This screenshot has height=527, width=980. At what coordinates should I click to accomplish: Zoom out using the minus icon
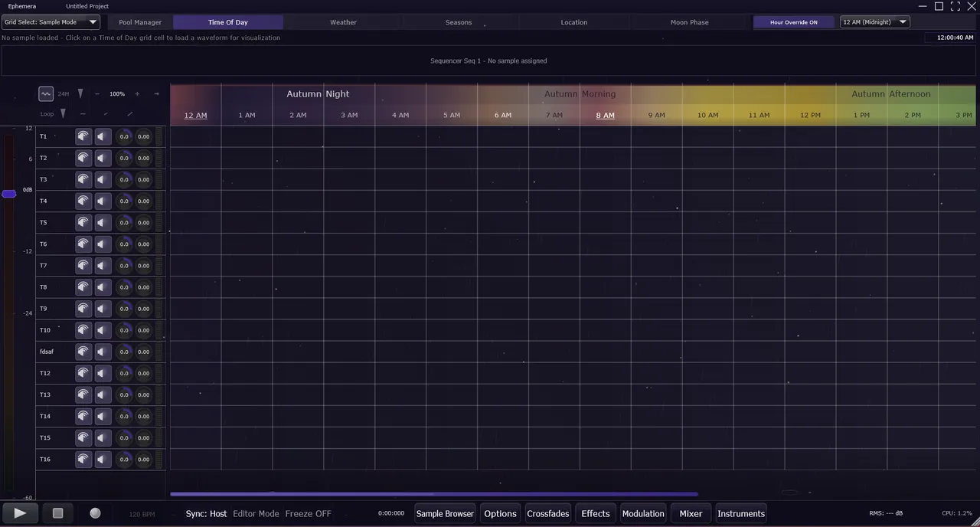pyautogui.click(x=97, y=93)
